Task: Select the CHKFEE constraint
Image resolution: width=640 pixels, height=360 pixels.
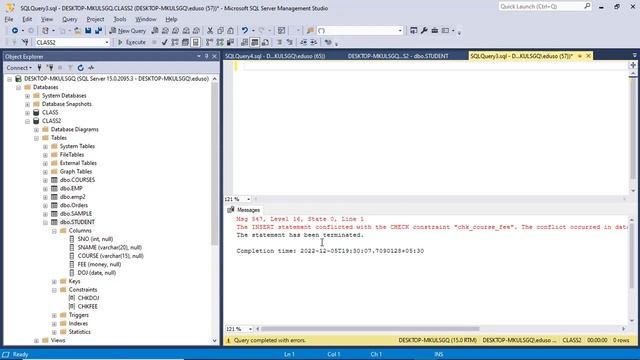Action: pos(87,307)
